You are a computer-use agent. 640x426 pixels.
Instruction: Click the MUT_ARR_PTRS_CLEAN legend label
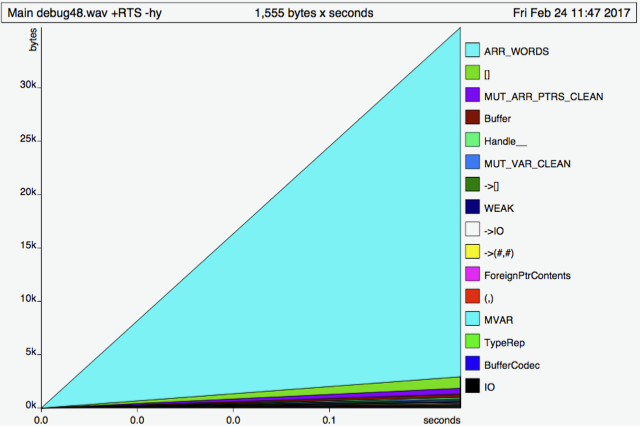tap(544, 97)
